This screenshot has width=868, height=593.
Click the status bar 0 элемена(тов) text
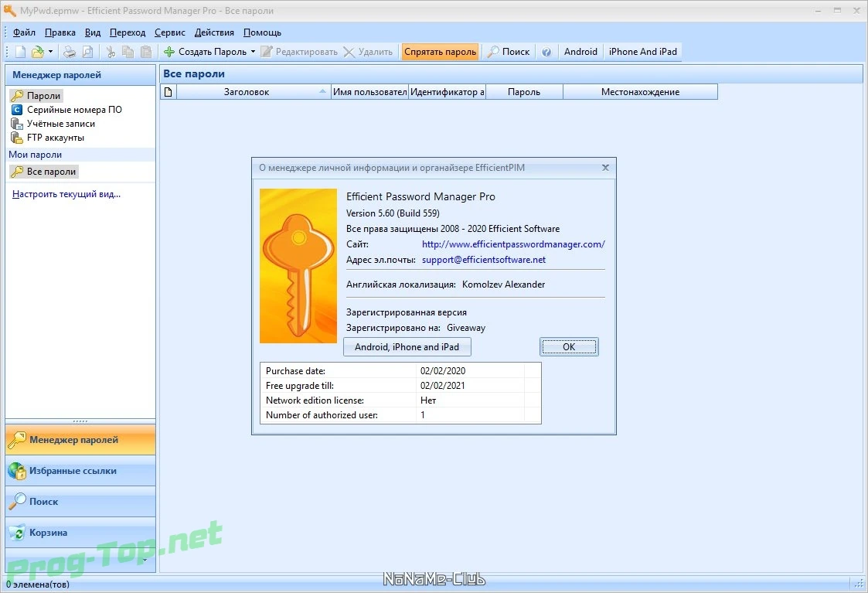38,584
